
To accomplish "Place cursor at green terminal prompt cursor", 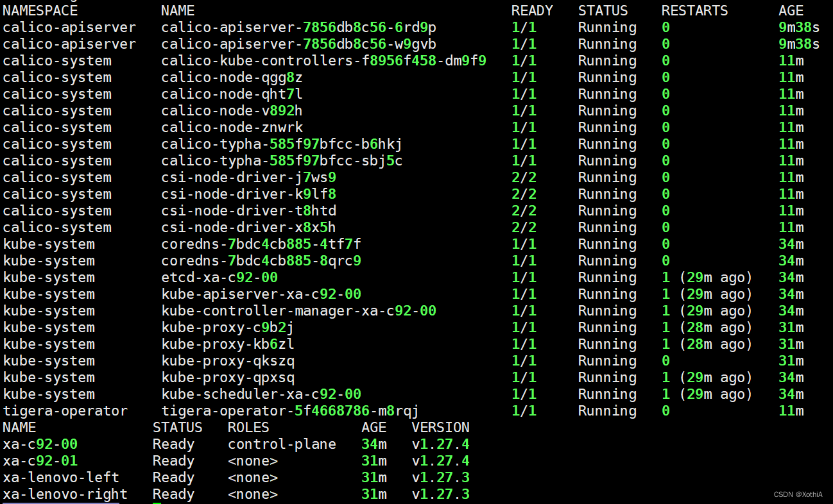I will coord(157,503).
